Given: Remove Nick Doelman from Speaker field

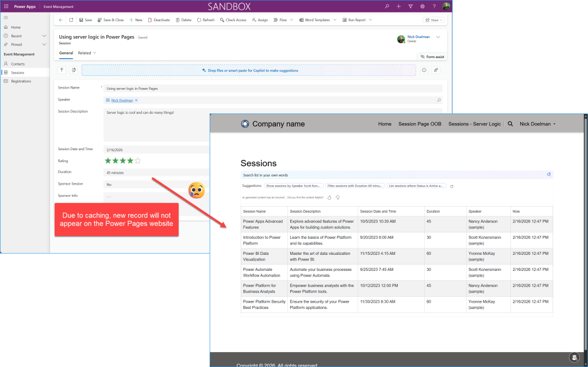Looking at the screenshot, I should pyautogui.click(x=136, y=100).
